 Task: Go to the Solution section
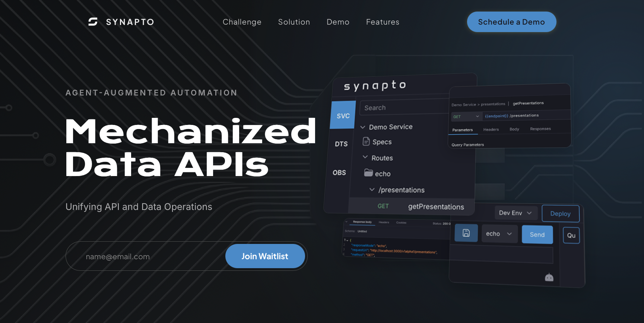coord(294,22)
